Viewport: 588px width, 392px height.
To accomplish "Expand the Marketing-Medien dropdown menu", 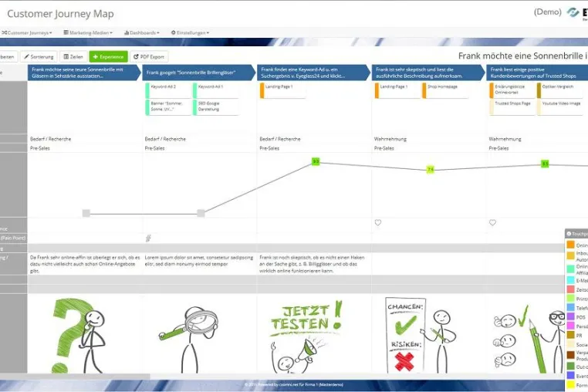I will [88, 32].
